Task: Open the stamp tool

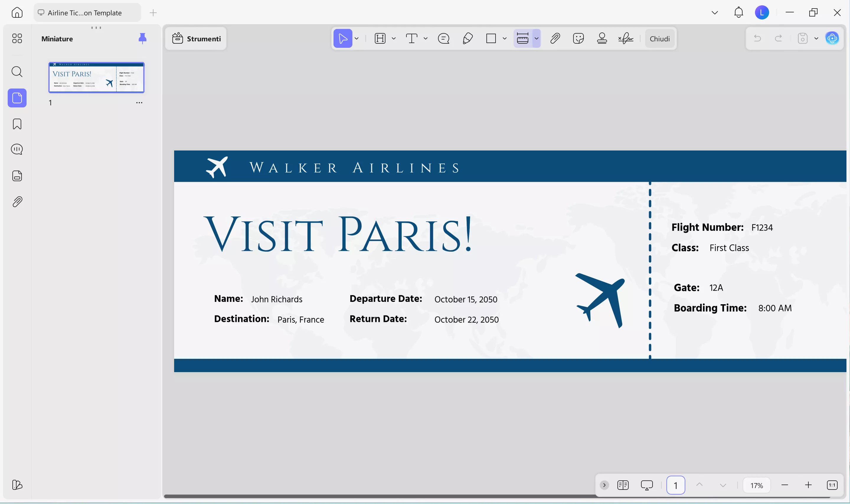Action: click(x=602, y=38)
